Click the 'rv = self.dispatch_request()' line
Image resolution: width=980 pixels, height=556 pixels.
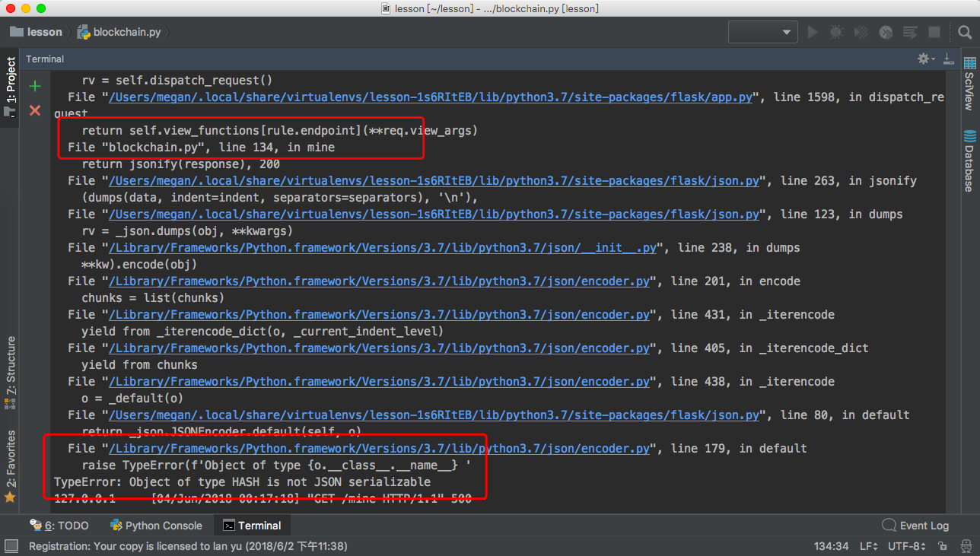coord(177,80)
